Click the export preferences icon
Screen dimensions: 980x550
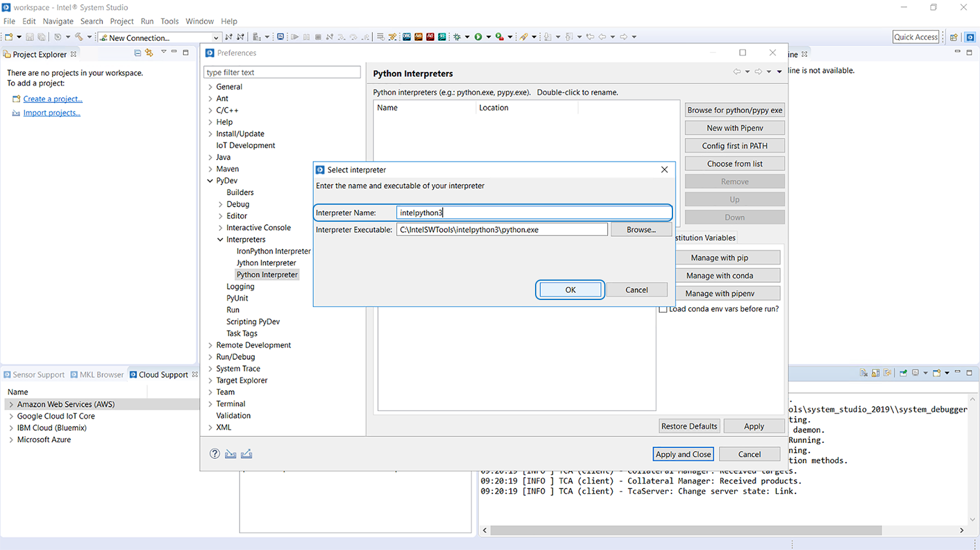point(246,454)
